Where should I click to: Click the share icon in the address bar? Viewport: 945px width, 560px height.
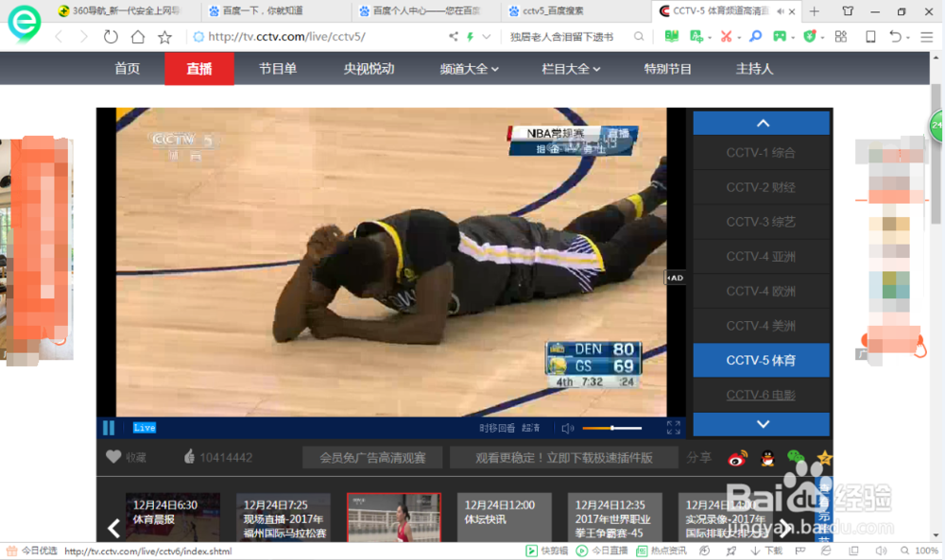click(454, 37)
